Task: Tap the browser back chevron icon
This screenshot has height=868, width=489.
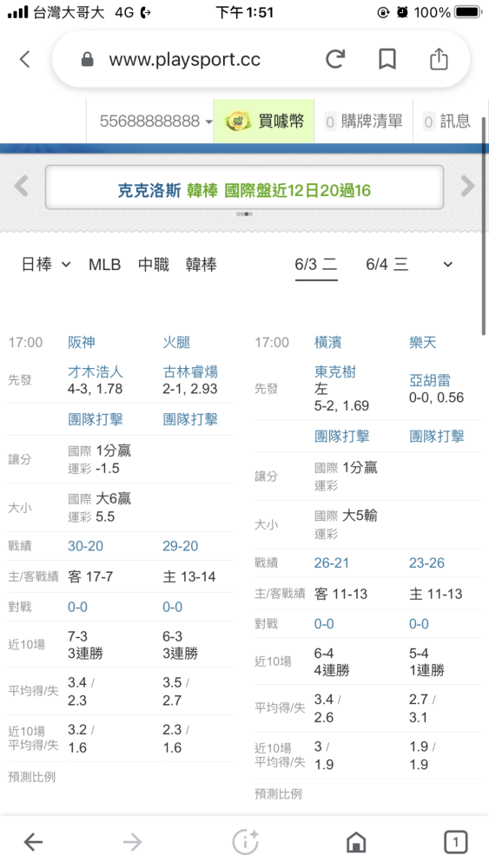Action: (x=24, y=59)
